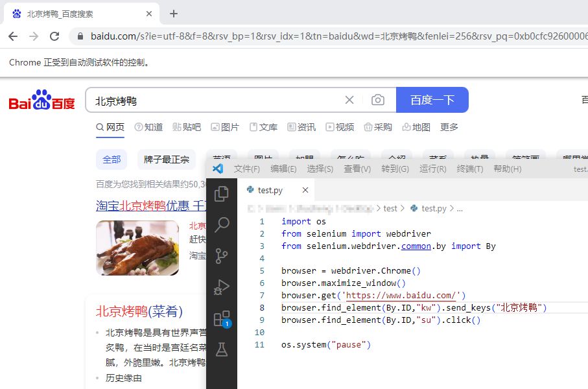
Task: Click browser.maximize_window() code line
Action: click(x=344, y=283)
